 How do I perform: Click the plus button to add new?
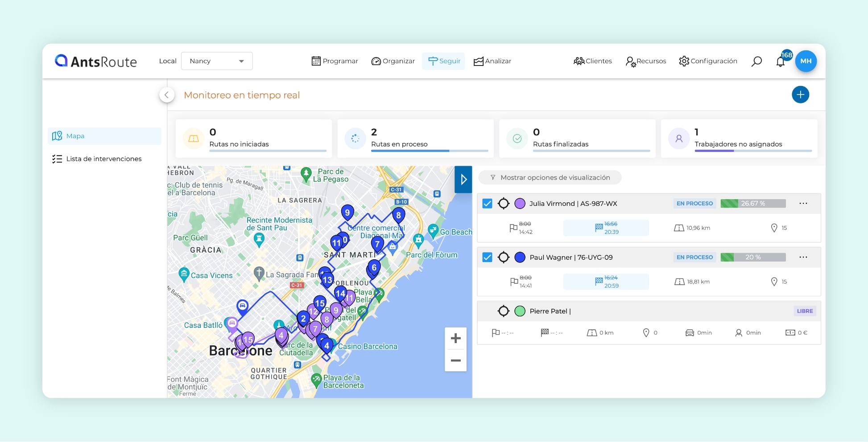click(801, 94)
